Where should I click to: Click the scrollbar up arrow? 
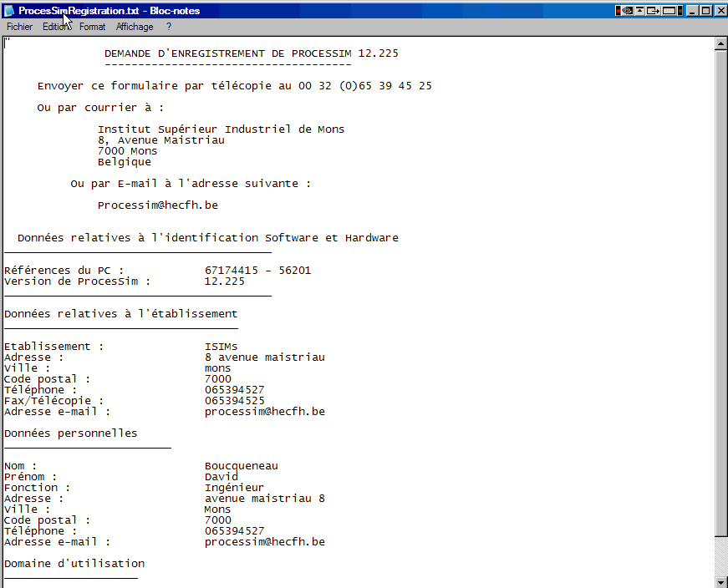720,43
